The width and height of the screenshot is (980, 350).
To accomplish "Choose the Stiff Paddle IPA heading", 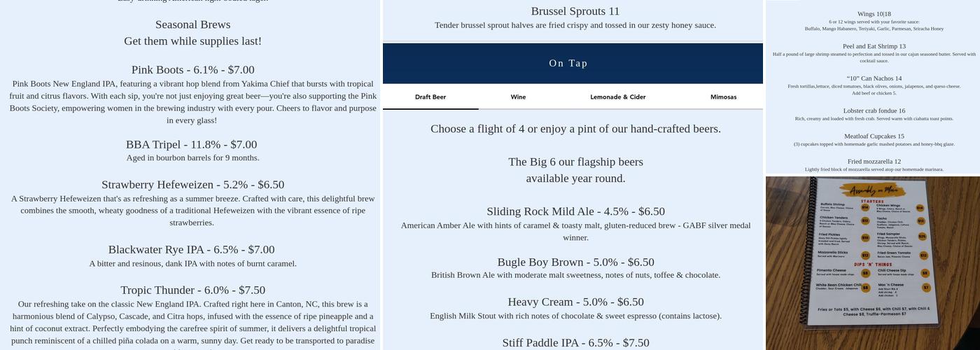I will tap(575, 343).
